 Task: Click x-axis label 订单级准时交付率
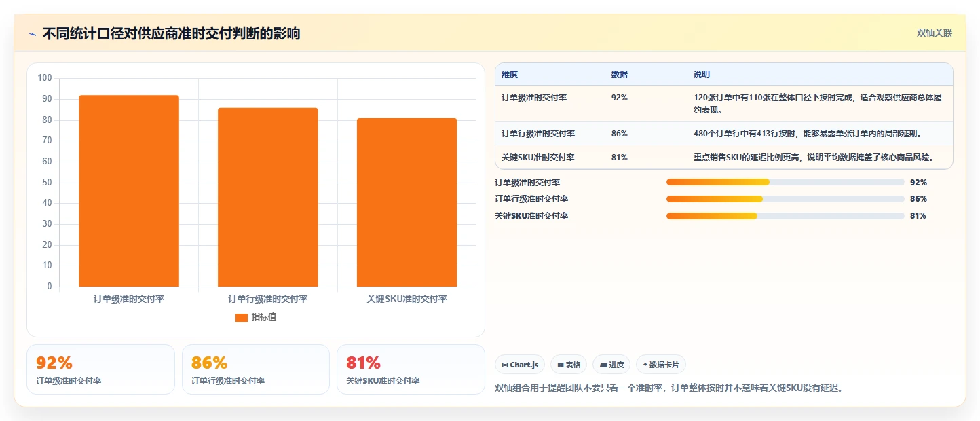tap(129, 299)
